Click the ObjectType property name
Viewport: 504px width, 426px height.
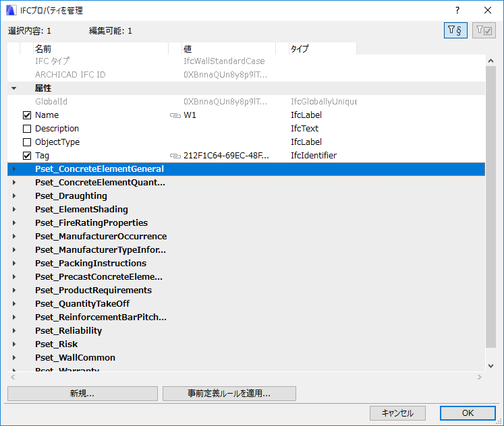(57, 142)
